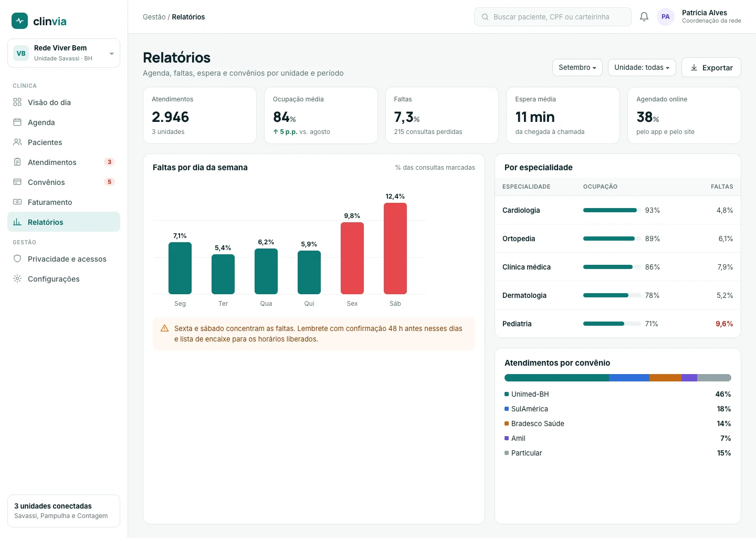Open the Rede Viver Bem unit switcher
The image size is (756, 538).
point(64,53)
